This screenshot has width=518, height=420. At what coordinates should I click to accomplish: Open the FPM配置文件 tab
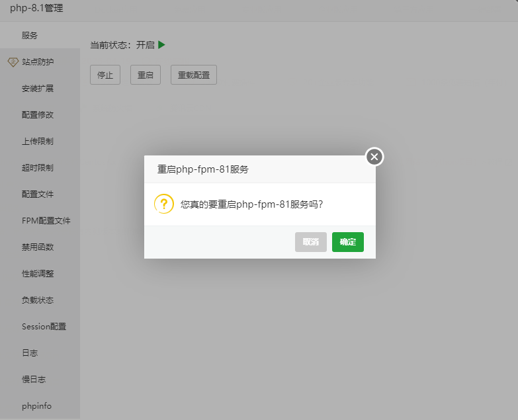coord(46,220)
